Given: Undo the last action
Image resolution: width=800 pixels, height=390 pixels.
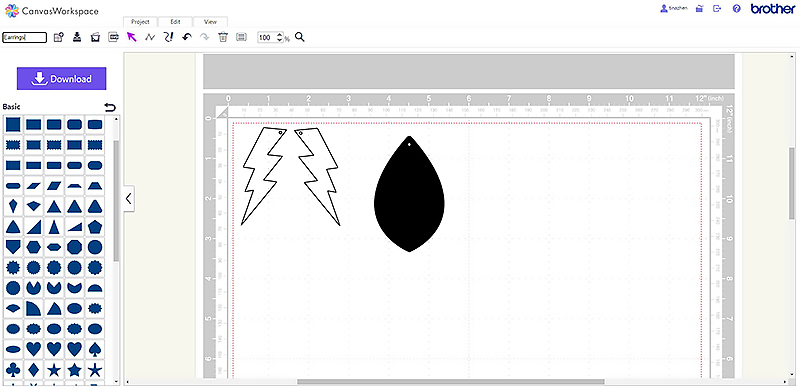Looking at the screenshot, I should 187,37.
